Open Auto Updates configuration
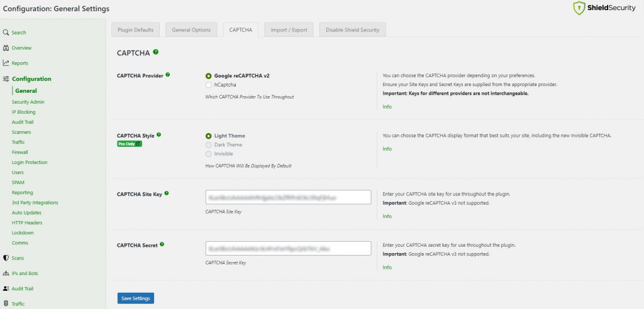 [26, 212]
